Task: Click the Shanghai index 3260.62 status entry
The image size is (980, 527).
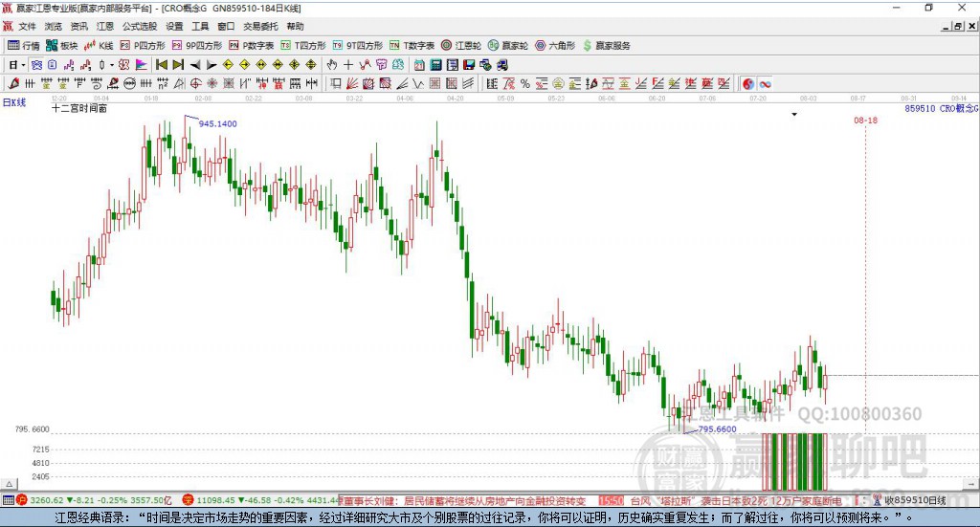Action: [94, 500]
